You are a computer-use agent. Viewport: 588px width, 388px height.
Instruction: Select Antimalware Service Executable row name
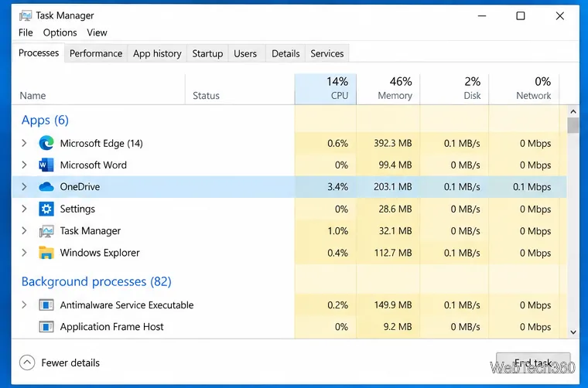coord(127,305)
